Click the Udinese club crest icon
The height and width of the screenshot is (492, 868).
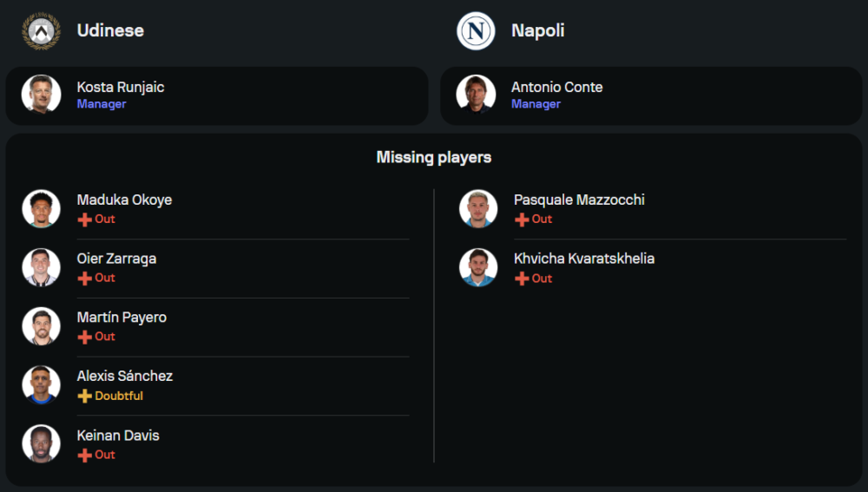41,30
